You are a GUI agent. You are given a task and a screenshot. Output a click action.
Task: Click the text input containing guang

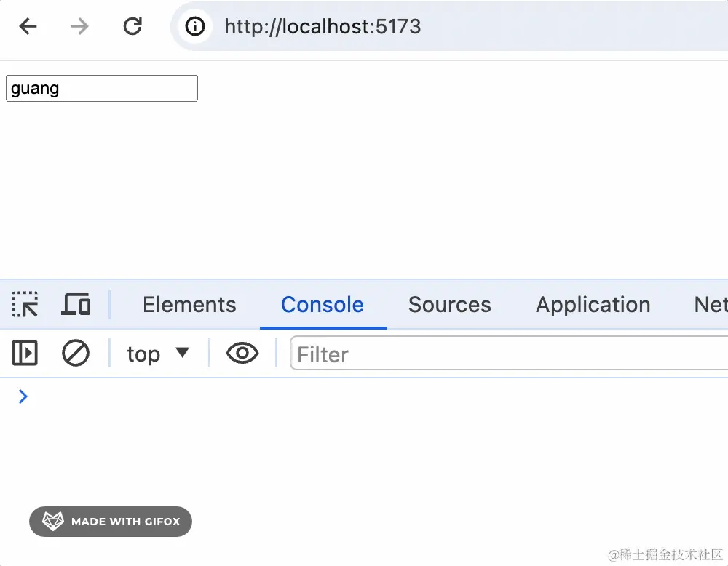click(102, 88)
